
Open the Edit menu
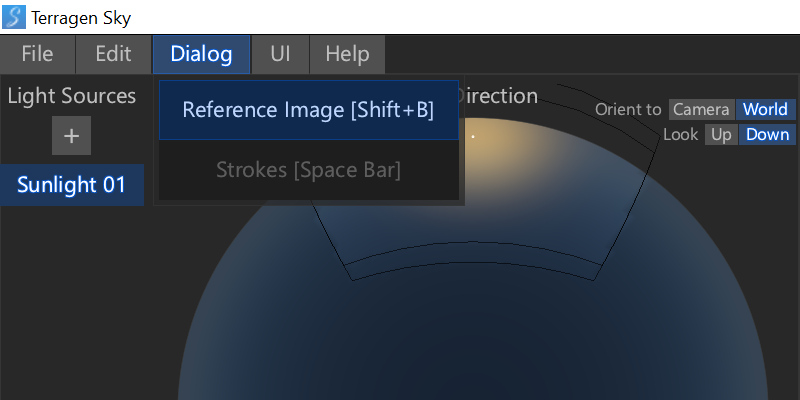point(113,54)
